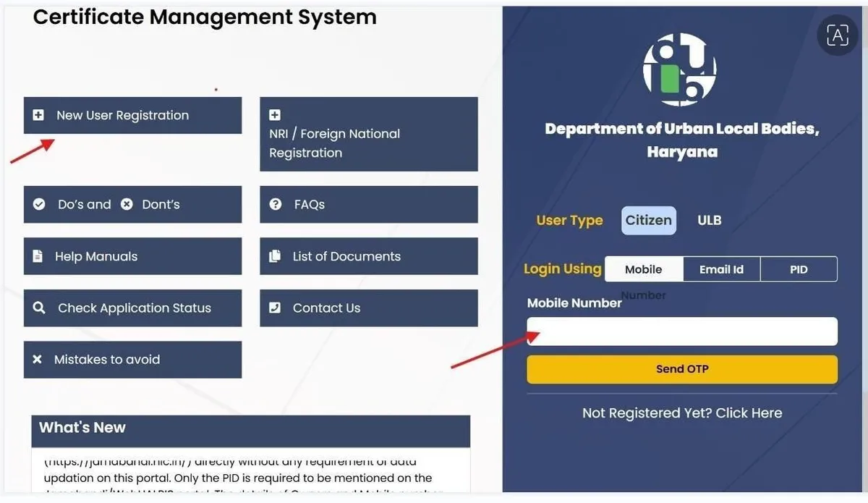The height and width of the screenshot is (503, 868).
Task: Click inside the Mobile Number input field
Action: 682,331
